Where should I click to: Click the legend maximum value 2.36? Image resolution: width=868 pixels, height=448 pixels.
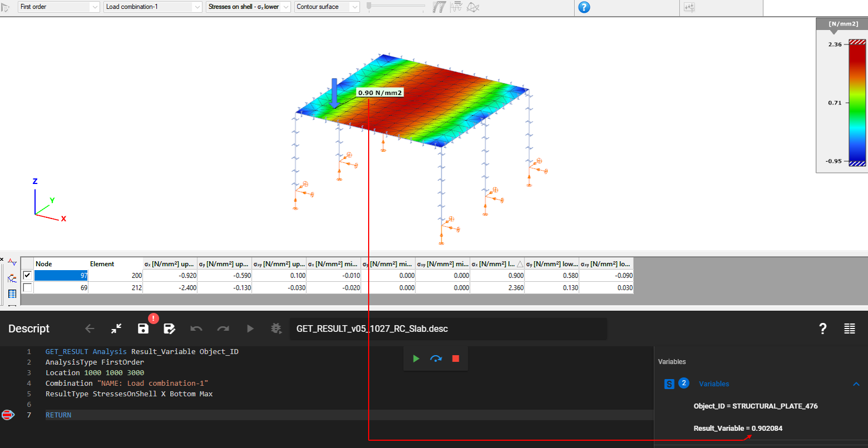click(835, 44)
